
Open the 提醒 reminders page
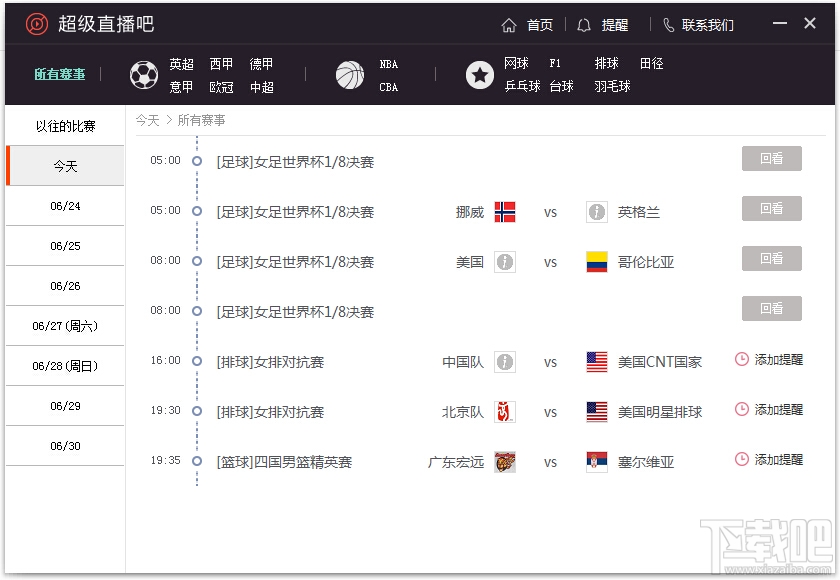(614, 25)
